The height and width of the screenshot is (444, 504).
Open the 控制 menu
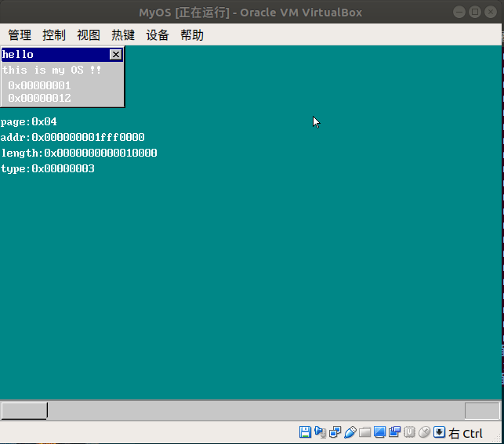coord(54,35)
